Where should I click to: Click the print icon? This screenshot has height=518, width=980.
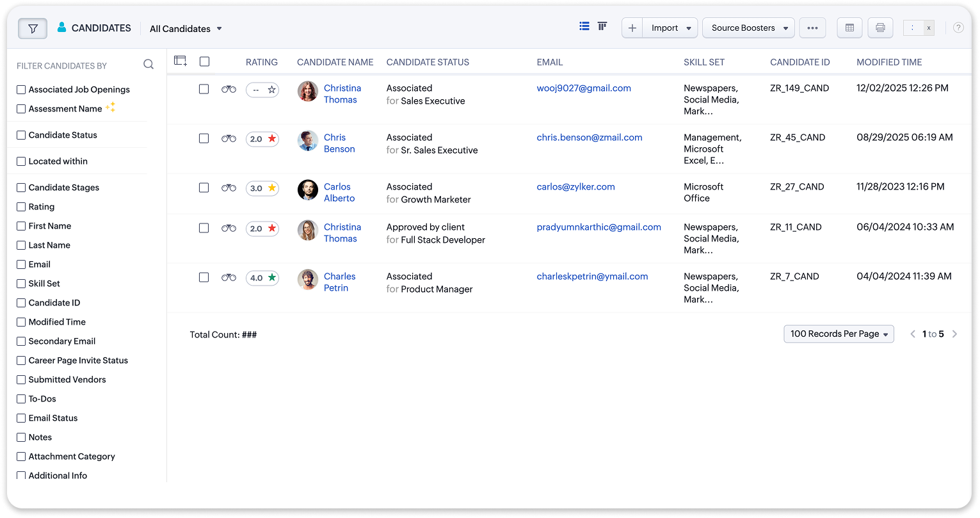point(880,28)
